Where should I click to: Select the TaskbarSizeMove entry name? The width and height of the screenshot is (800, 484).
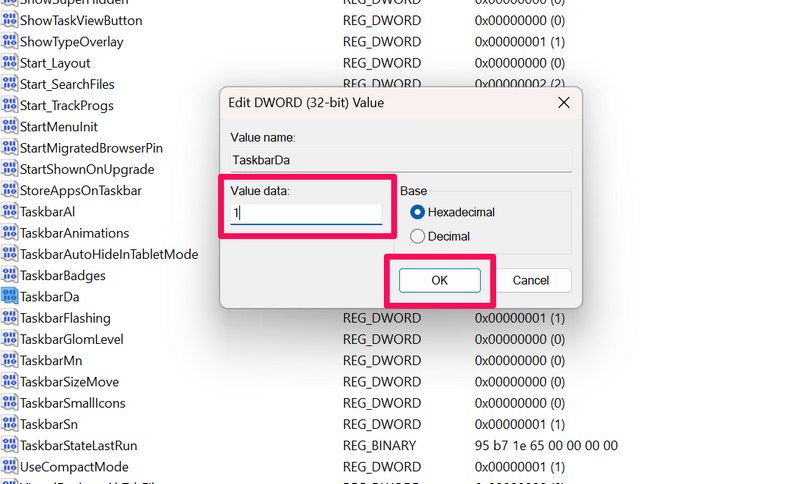coord(69,382)
